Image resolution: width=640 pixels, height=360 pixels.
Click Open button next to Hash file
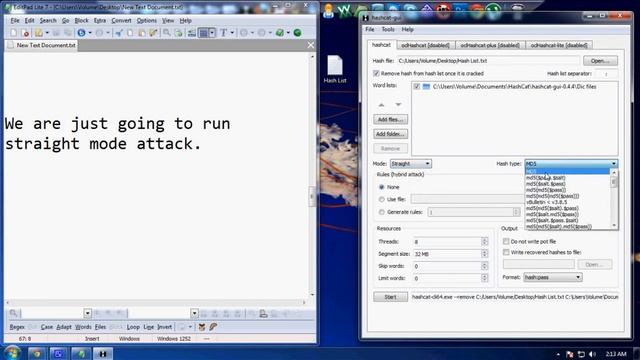pos(600,61)
